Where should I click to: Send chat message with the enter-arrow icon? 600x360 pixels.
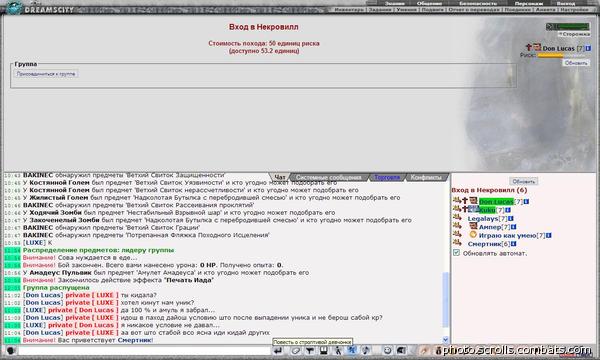[x=278, y=350]
